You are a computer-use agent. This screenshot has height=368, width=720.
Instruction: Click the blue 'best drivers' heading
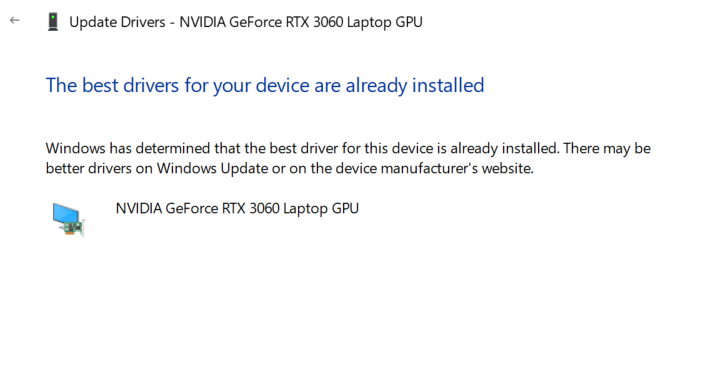click(x=265, y=85)
